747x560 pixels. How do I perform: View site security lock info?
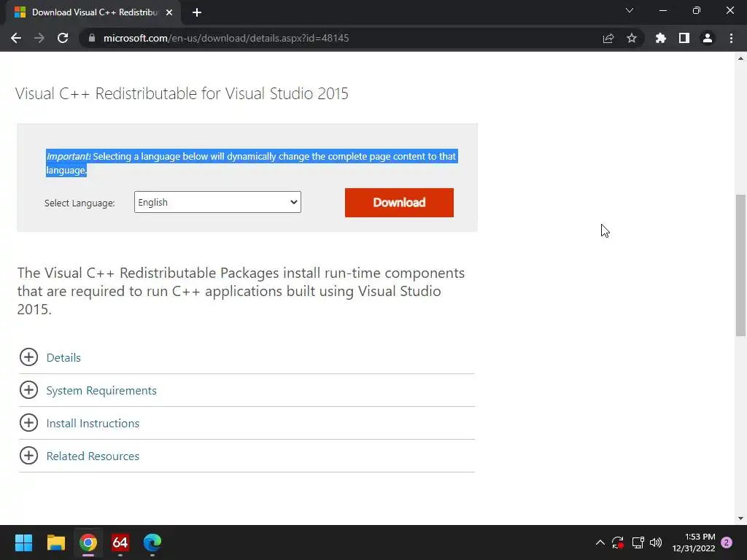pos(91,38)
